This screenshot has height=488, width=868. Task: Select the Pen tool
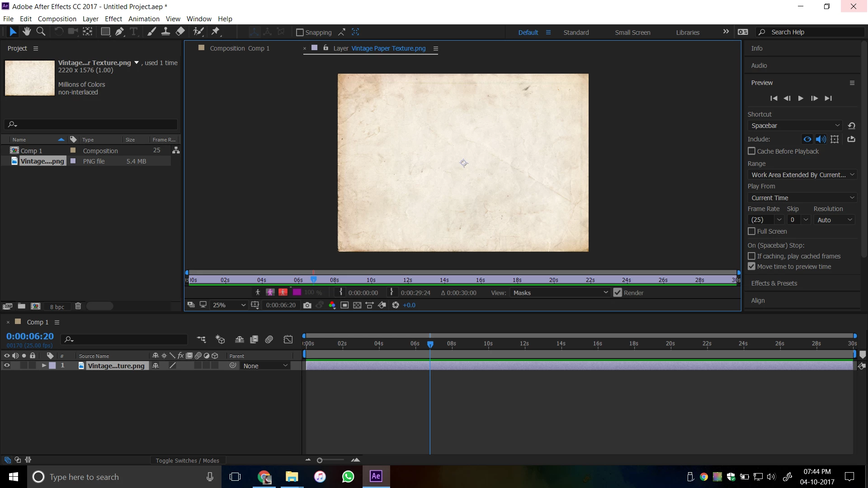click(119, 32)
